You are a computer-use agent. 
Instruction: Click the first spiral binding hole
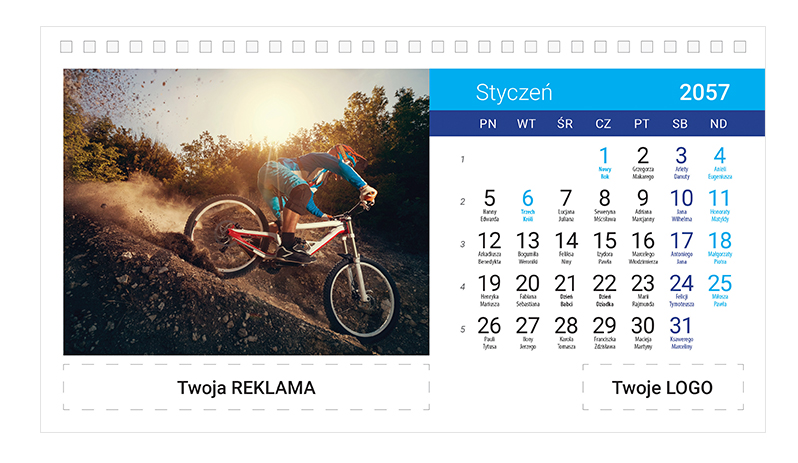point(66,47)
